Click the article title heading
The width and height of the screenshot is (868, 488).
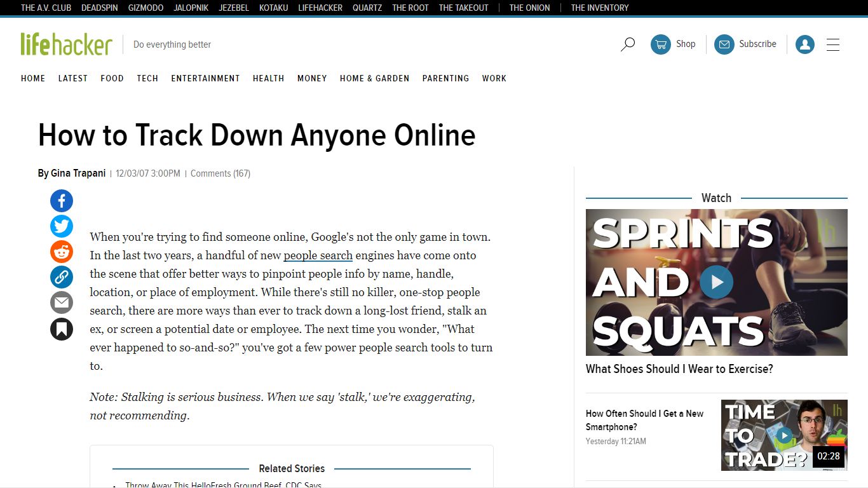coord(257,135)
